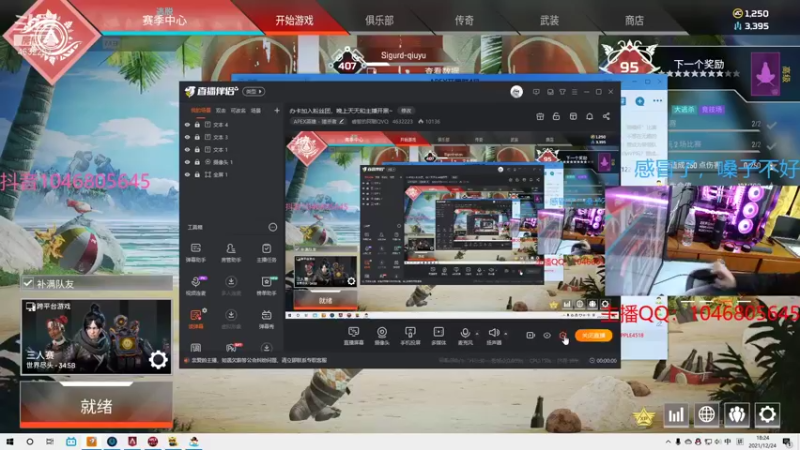
Task: Click the 横屏 orientation switch in title bar
Action: pyautogui.click(x=254, y=91)
